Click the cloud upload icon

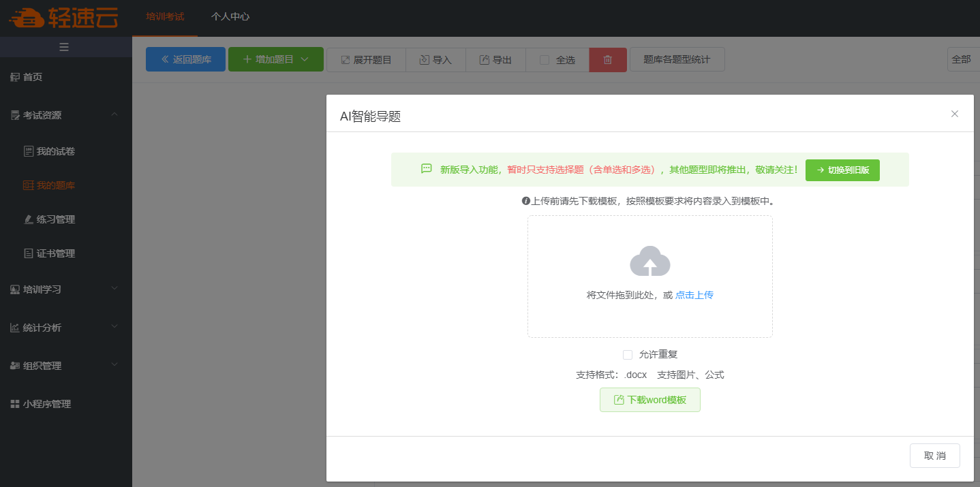650,261
